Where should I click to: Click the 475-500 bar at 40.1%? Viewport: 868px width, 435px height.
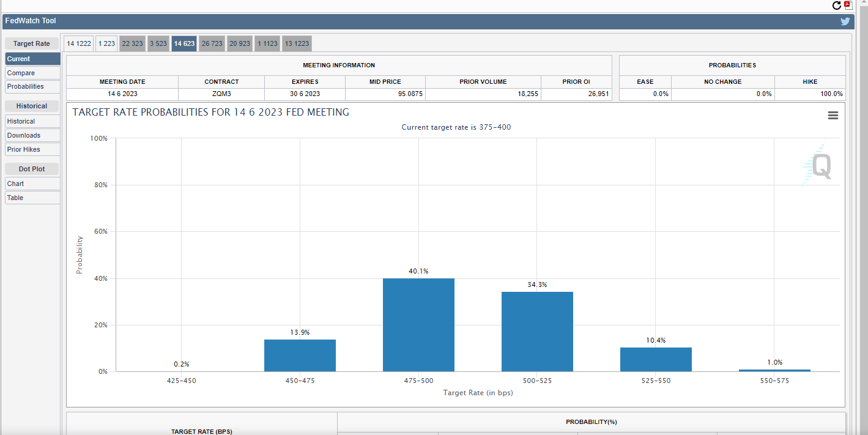[x=418, y=325]
